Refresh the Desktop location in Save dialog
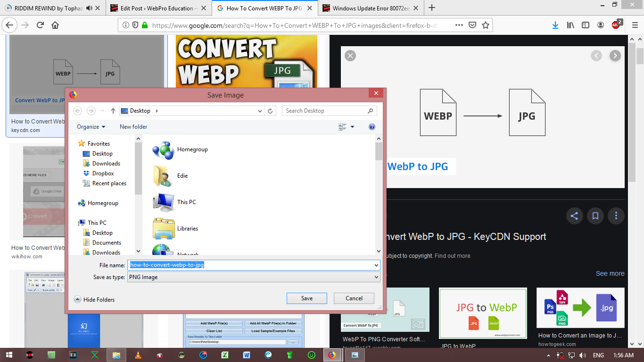The height and width of the screenshot is (362, 644). coord(270,111)
